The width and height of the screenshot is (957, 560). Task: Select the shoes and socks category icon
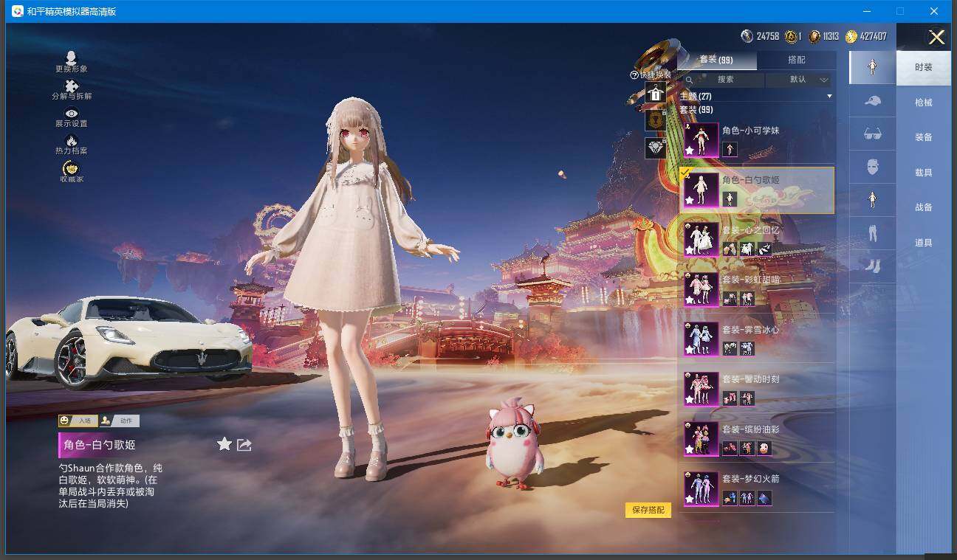pos(872,266)
